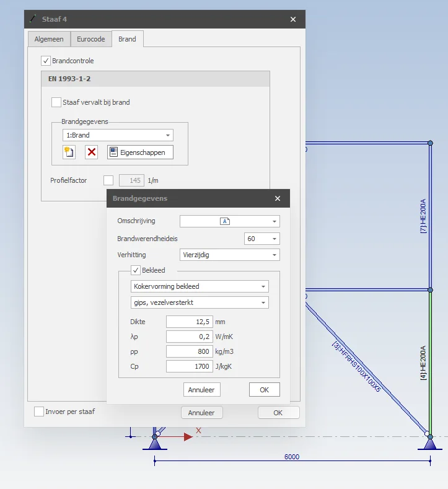Click the EN 1993-1-2 header
The image size is (448, 489).
click(x=156, y=79)
